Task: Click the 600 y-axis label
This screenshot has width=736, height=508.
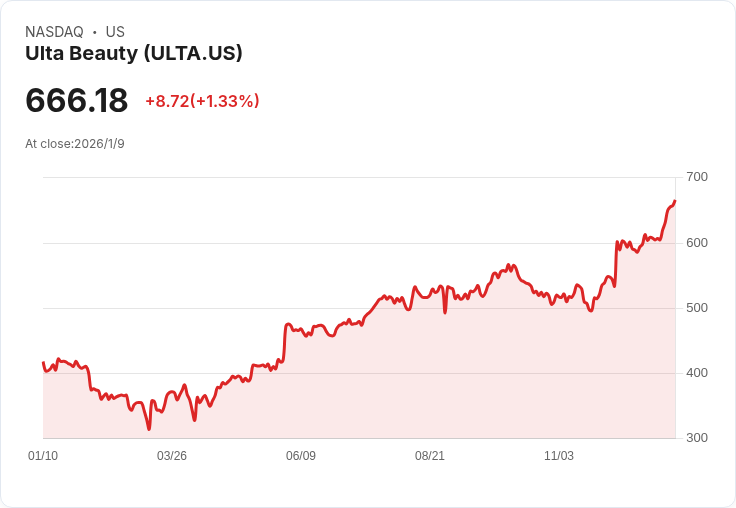Action: click(697, 243)
